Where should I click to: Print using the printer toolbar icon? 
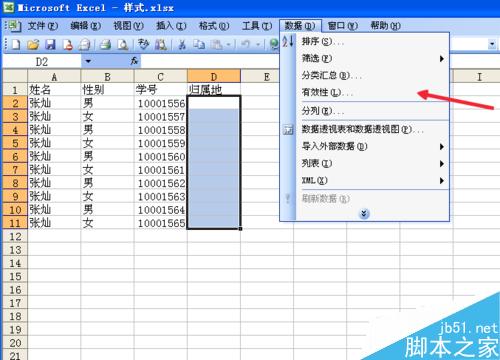(x=106, y=44)
